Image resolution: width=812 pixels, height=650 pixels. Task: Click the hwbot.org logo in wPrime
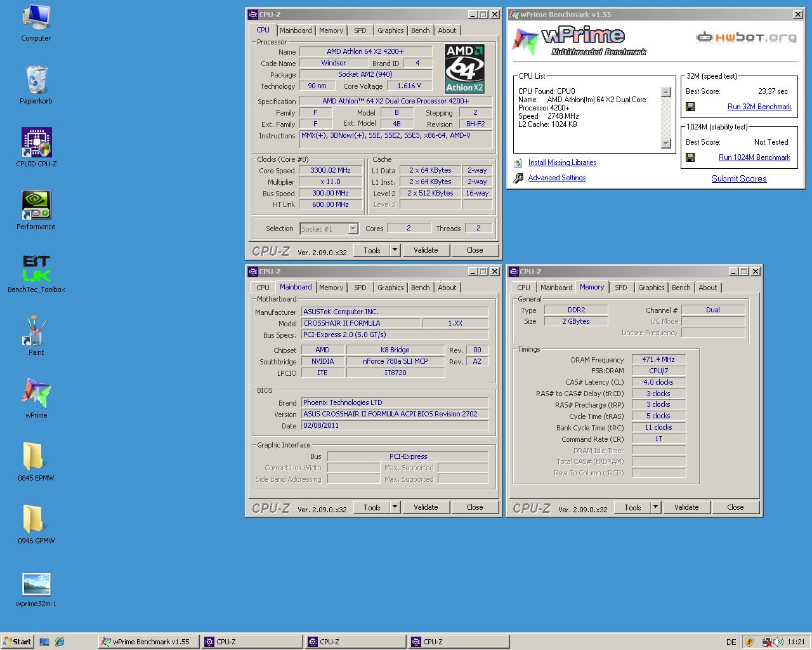pyautogui.click(x=746, y=37)
